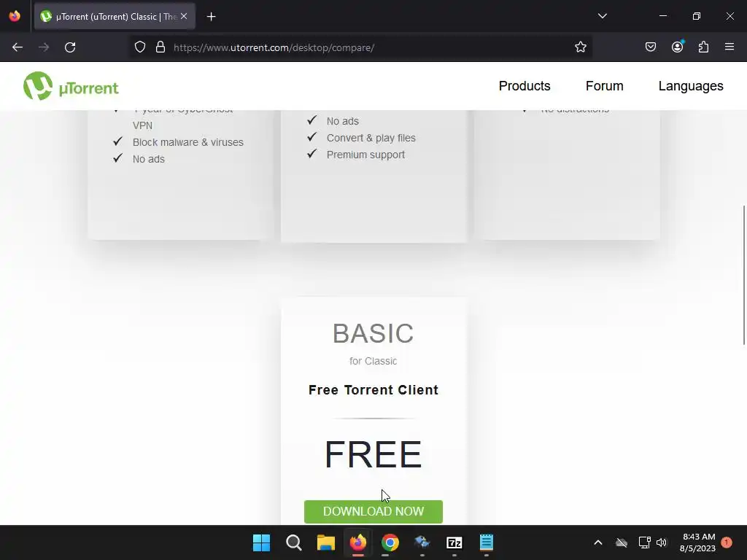
Task: Reload the current page
Action: point(70,47)
